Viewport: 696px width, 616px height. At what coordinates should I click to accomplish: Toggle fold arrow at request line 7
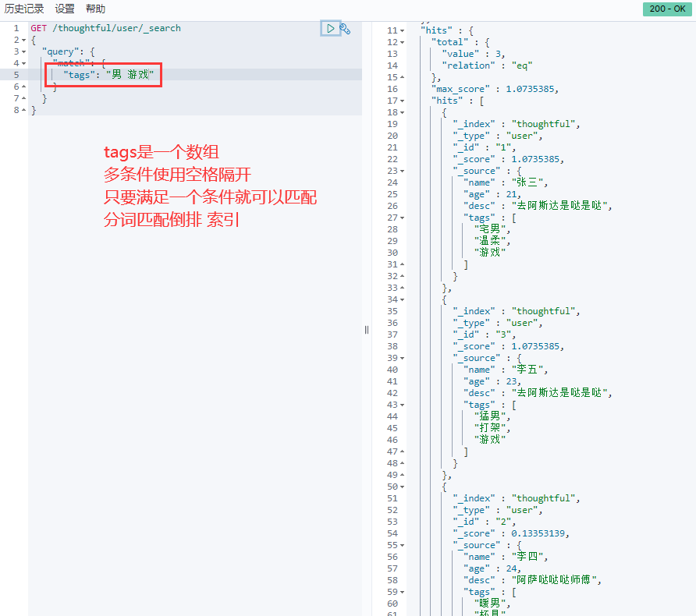pyautogui.click(x=24, y=98)
